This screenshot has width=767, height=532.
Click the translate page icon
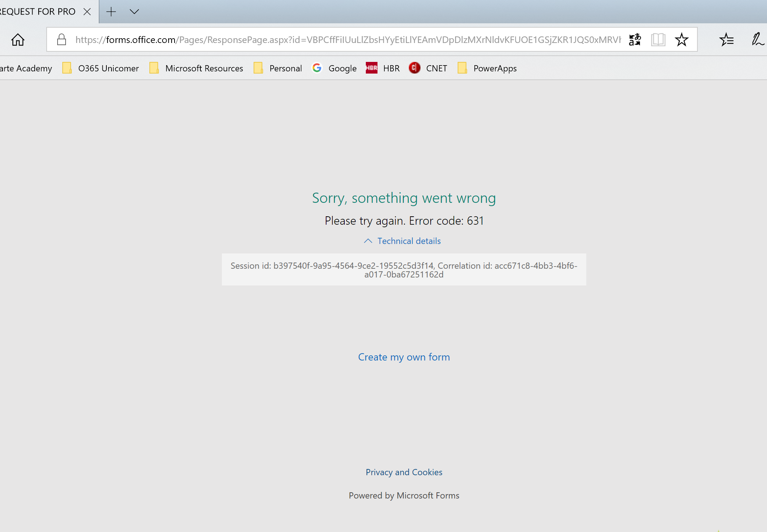(635, 40)
